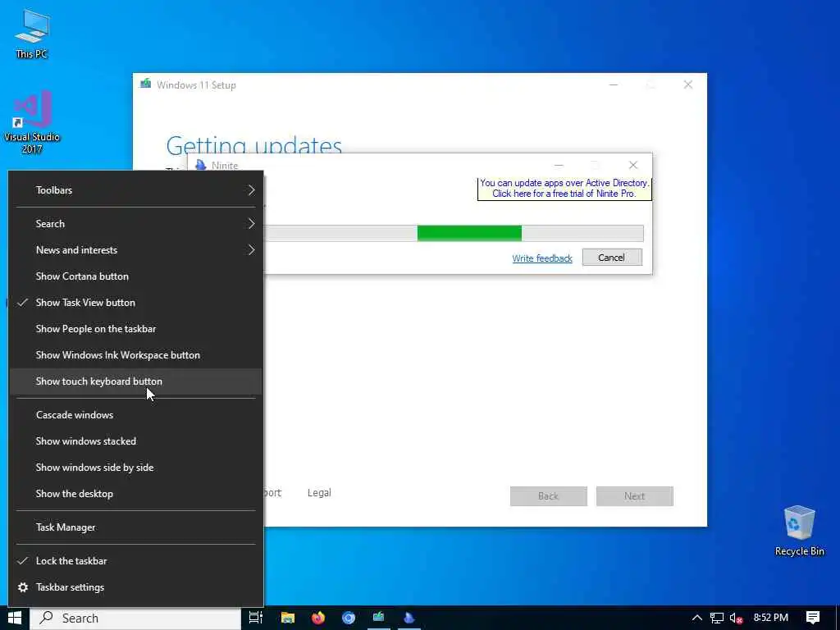Screen dimensions: 840x630
Task: Open the Windows Start button
Action: click(x=15, y=619)
